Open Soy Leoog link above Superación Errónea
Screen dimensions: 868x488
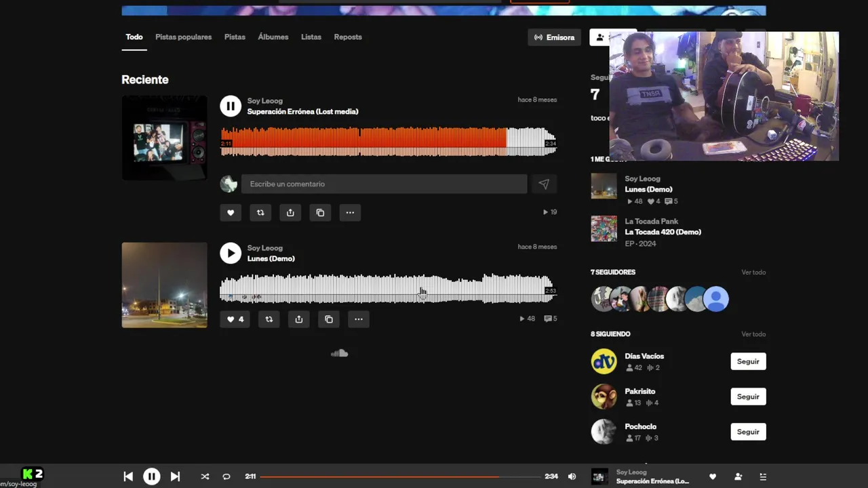click(264, 101)
